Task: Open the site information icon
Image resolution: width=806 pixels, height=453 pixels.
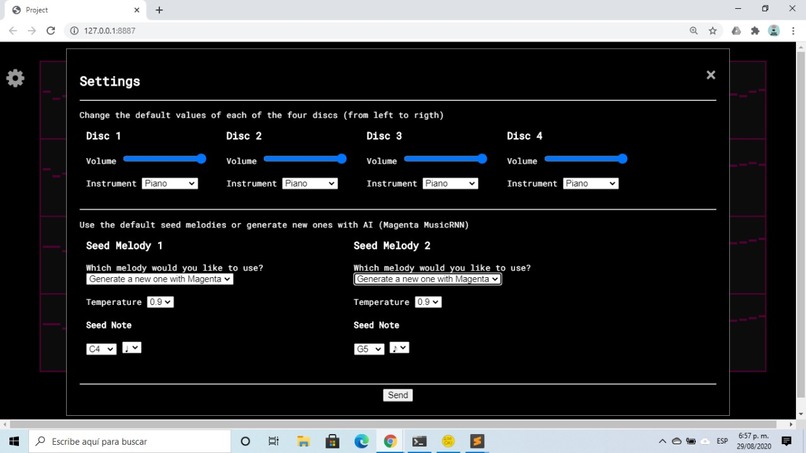Action: [x=74, y=31]
